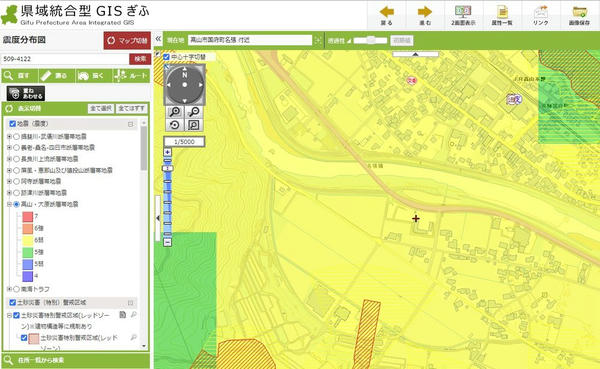Toggle the 中心十字切替 checkbox

point(166,57)
